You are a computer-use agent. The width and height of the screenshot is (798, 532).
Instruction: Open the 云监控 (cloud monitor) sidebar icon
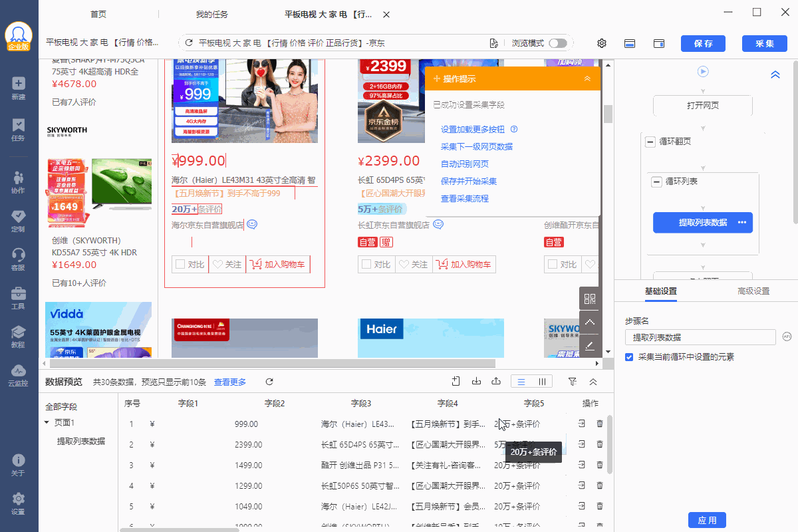19,374
